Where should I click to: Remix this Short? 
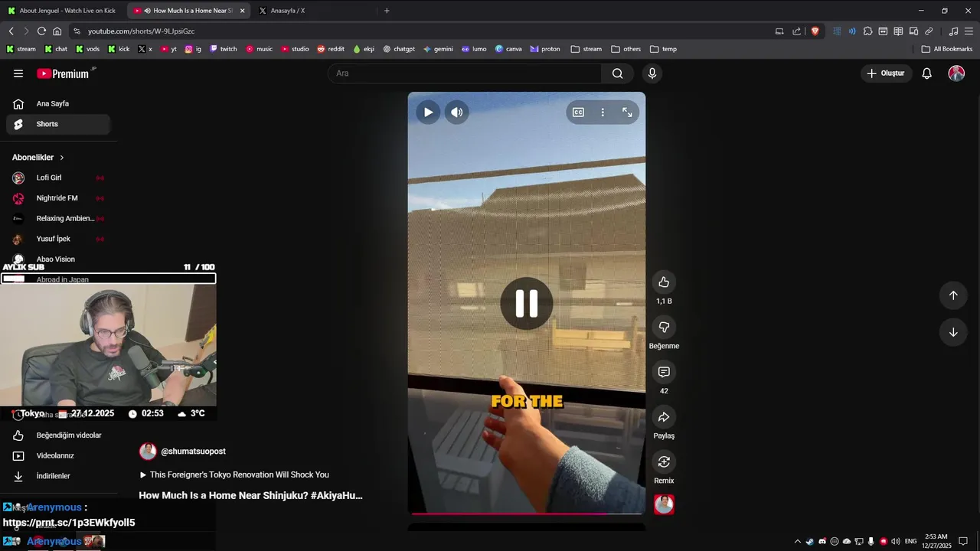click(664, 461)
